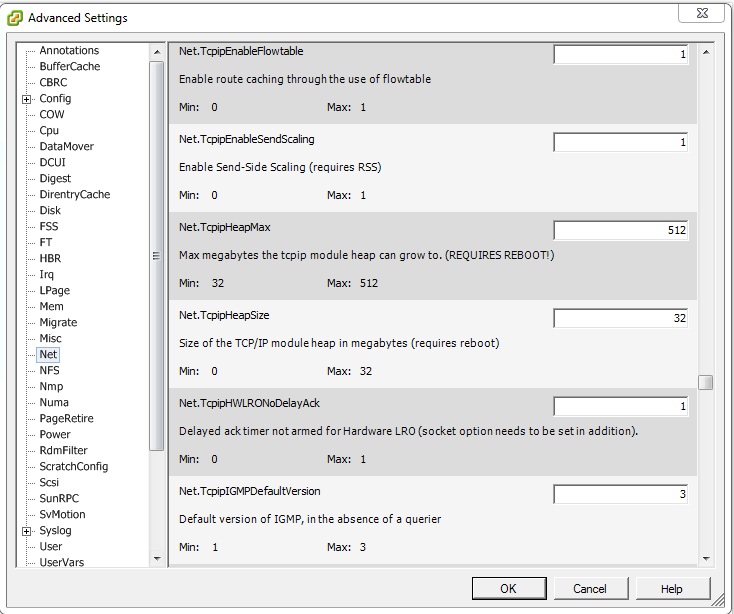
Task: Click the vSphere icon in title bar
Action: pyautogui.click(x=15, y=17)
